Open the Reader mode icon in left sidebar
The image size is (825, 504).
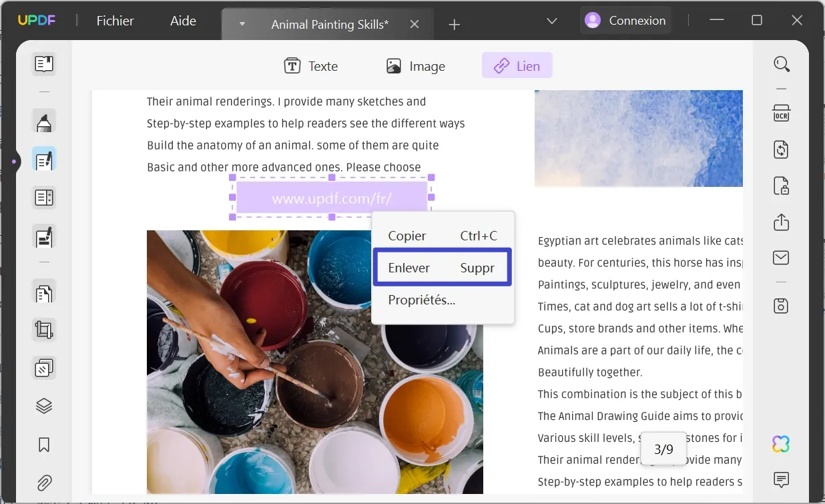tap(44, 64)
